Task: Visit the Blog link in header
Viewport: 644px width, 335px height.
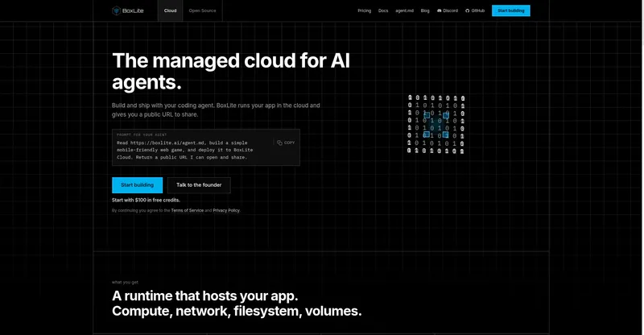Action: click(425, 10)
